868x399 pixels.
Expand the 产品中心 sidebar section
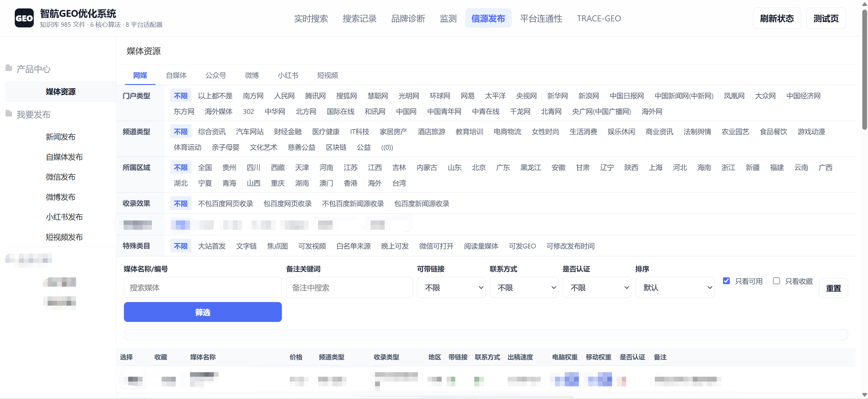tap(33, 69)
